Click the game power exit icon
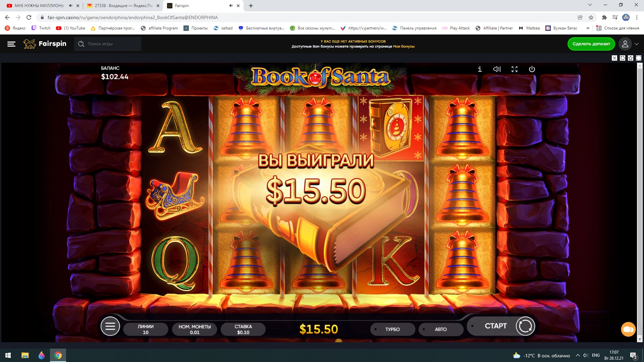The height and width of the screenshot is (362, 644). [x=532, y=69]
